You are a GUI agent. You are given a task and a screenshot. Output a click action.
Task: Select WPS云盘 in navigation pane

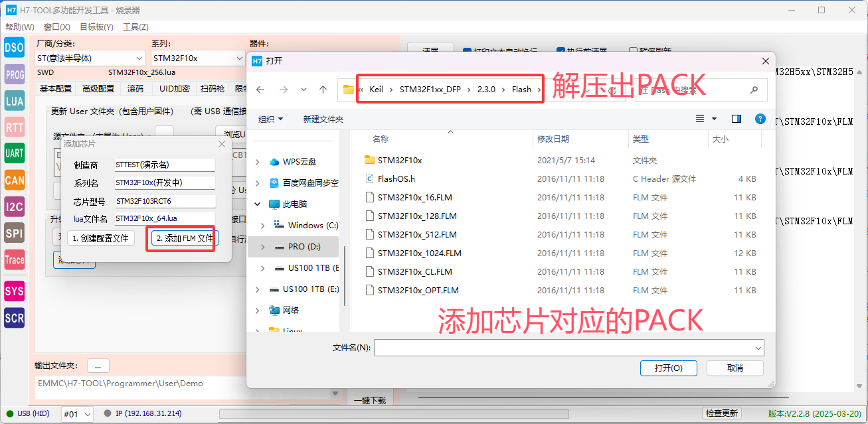click(300, 161)
